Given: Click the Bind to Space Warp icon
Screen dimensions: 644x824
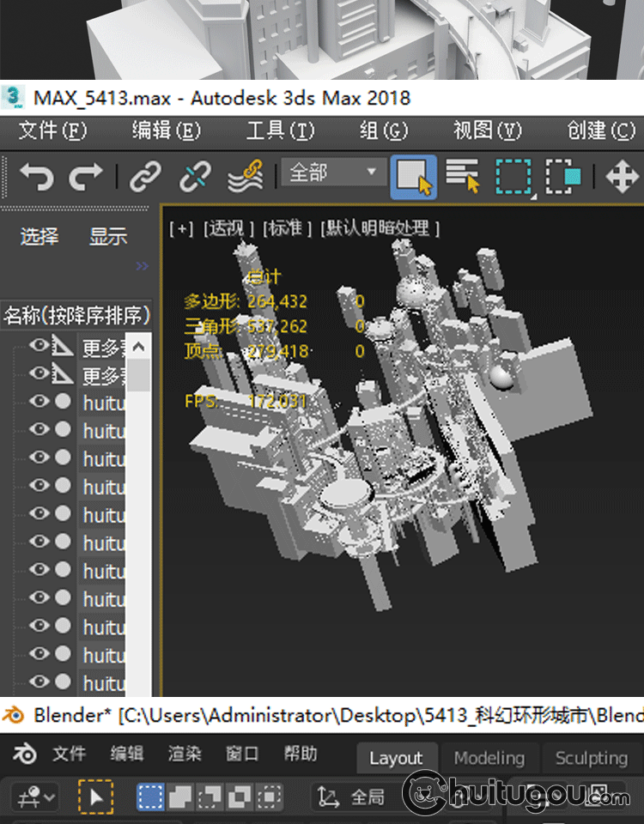Looking at the screenshot, I should tap(245, 177).
